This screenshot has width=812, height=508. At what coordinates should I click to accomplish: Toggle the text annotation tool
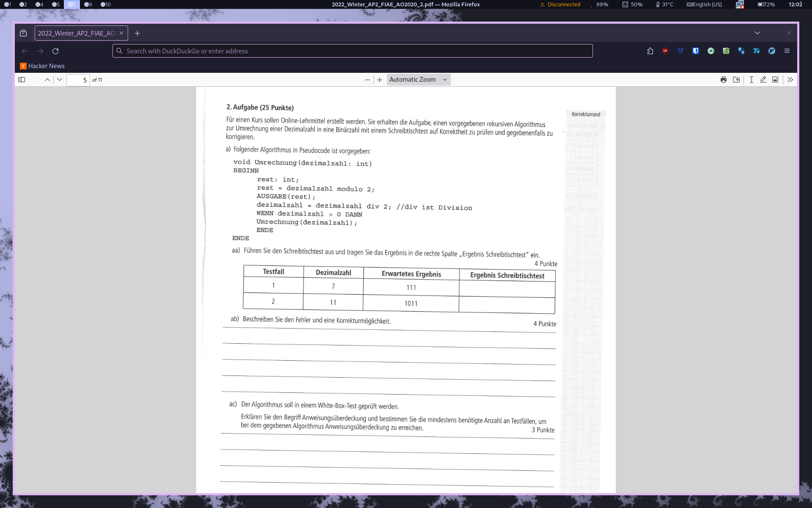[x=752, y=80]
